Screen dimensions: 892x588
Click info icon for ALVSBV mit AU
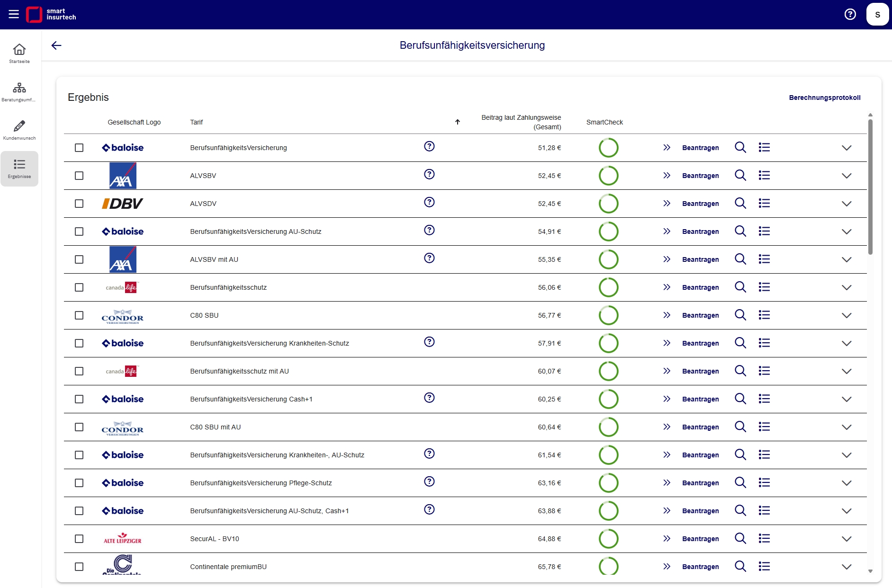coord(429,258)
